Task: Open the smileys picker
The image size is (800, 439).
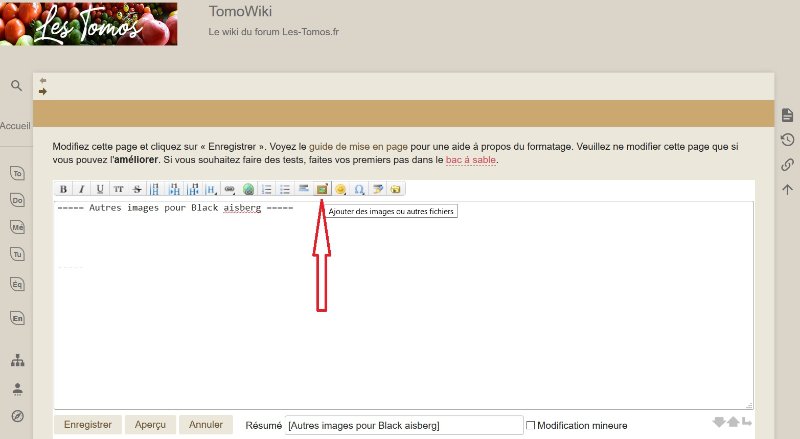Action: click(x=340, y=189)
